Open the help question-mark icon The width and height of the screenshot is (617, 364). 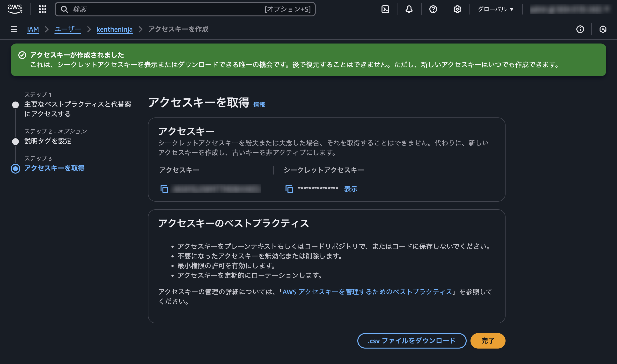pos(433,9)
